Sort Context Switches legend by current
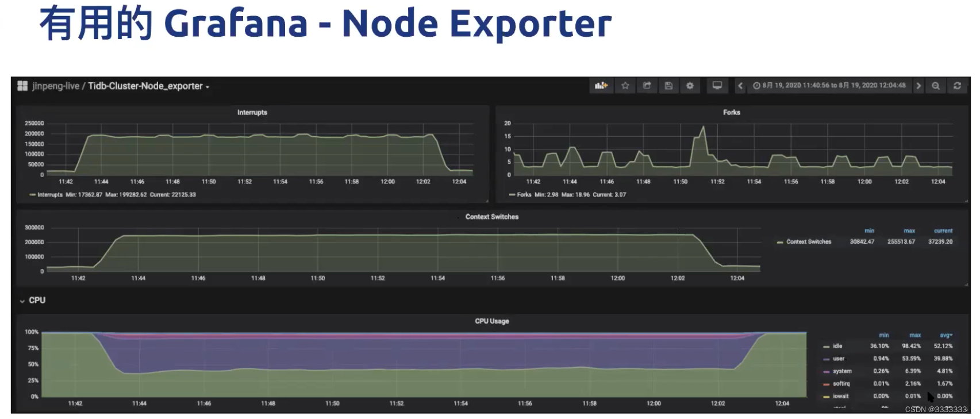Image resolution: width=980 pixels, height=419 pixels. click(x=943, y=230)
